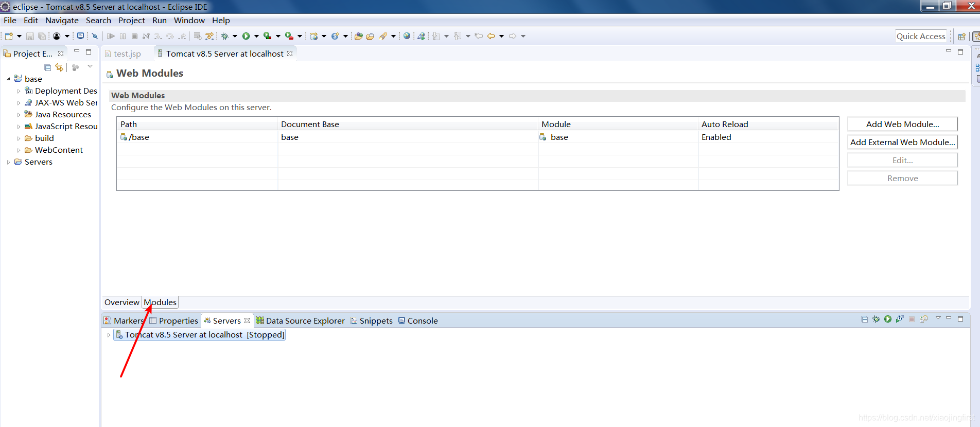
Task: Click the Save icon in main toolbar
Action: (x=30, y=36)
